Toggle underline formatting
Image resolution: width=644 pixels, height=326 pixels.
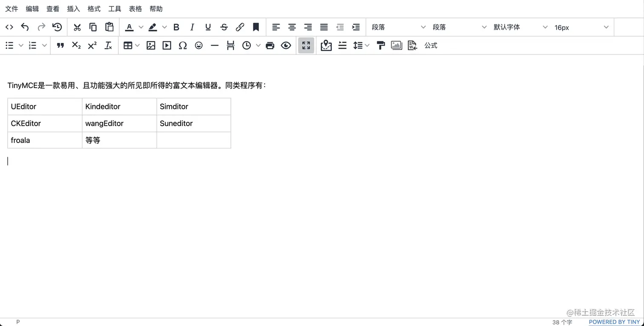point(208,27)
